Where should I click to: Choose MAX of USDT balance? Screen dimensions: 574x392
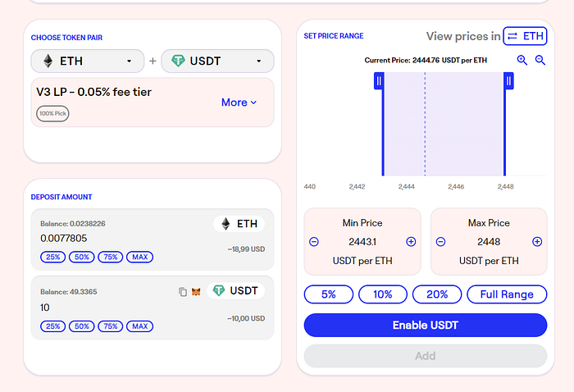pyautogui.click(x=140, y=326)
